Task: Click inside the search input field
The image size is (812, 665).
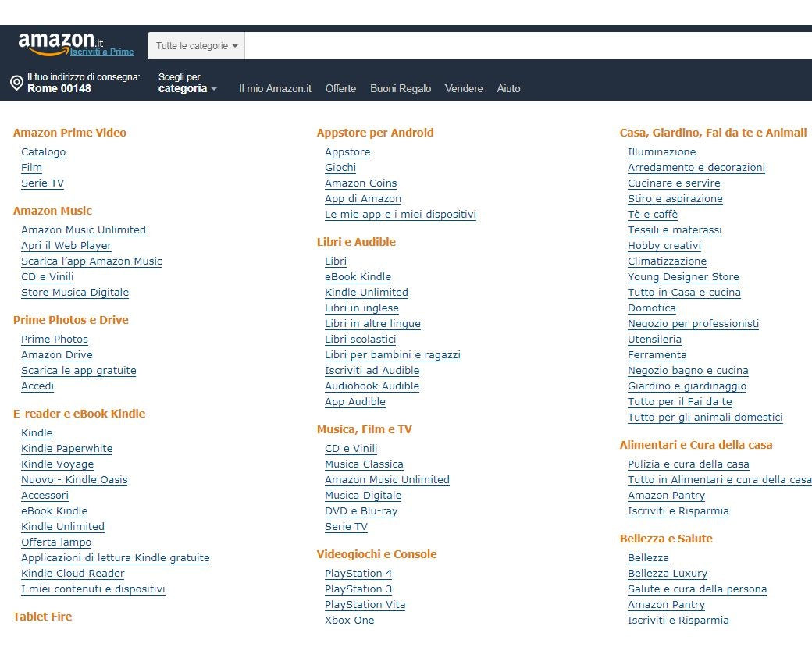Action: [529, 45]
